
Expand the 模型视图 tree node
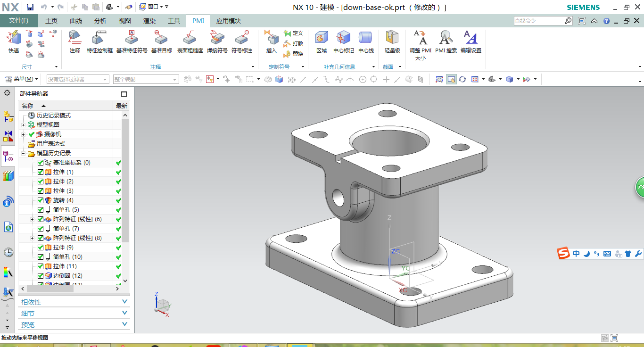coord(24,125)
